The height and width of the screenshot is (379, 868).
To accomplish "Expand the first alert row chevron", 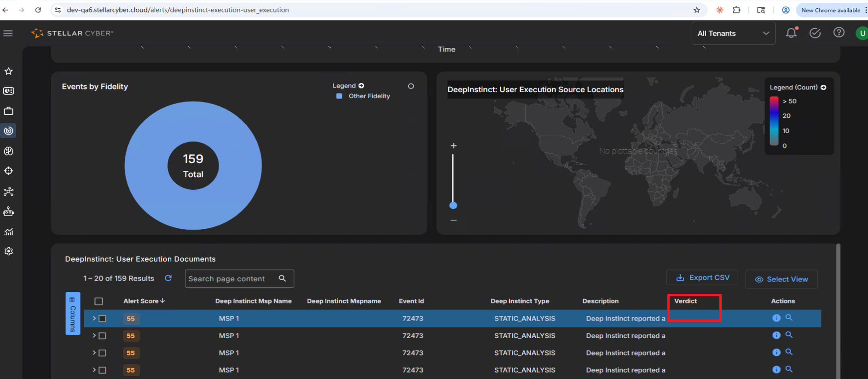I will click(x=94, y=318).
